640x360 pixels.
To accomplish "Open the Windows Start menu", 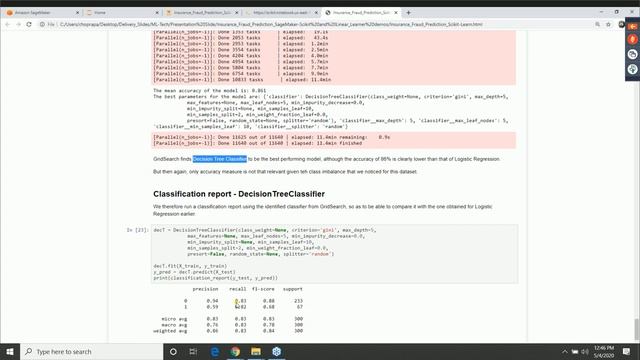I will click(10, 351).
